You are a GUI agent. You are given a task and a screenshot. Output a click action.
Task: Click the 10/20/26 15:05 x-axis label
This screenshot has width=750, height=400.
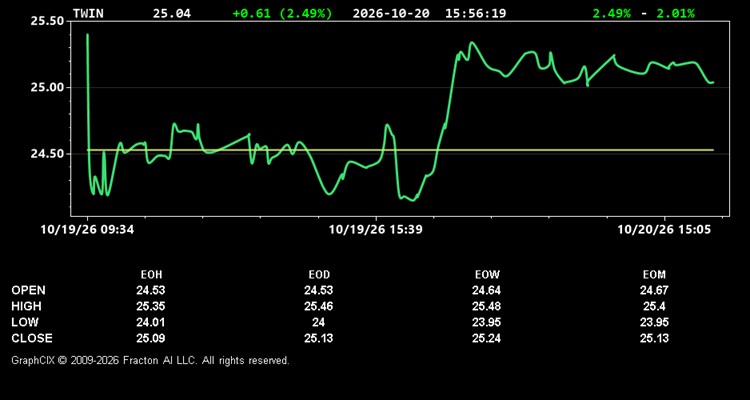coord(664,230)
